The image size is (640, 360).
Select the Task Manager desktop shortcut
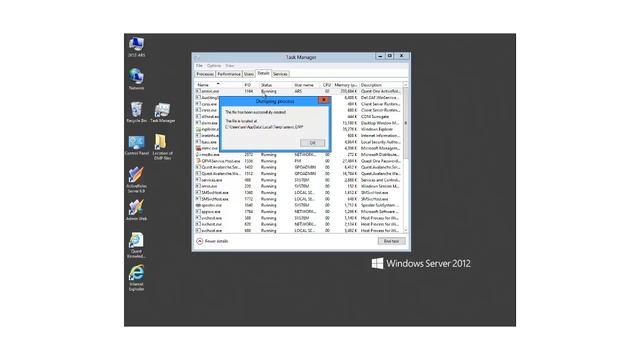162,112
